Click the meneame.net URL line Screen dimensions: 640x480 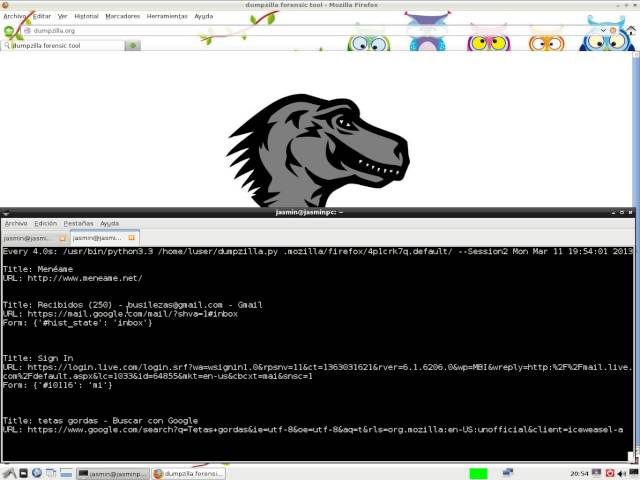pyautogui.click(x=72, y=278)
